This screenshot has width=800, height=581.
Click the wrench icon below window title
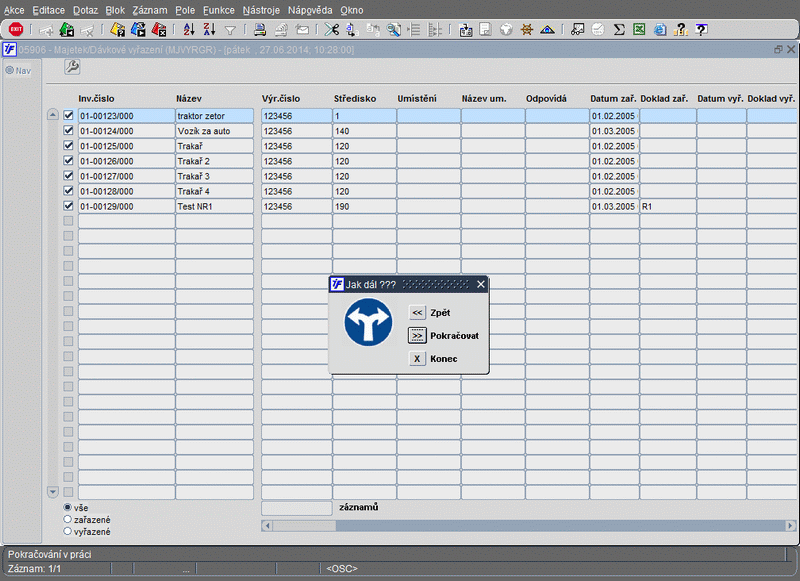72,67
